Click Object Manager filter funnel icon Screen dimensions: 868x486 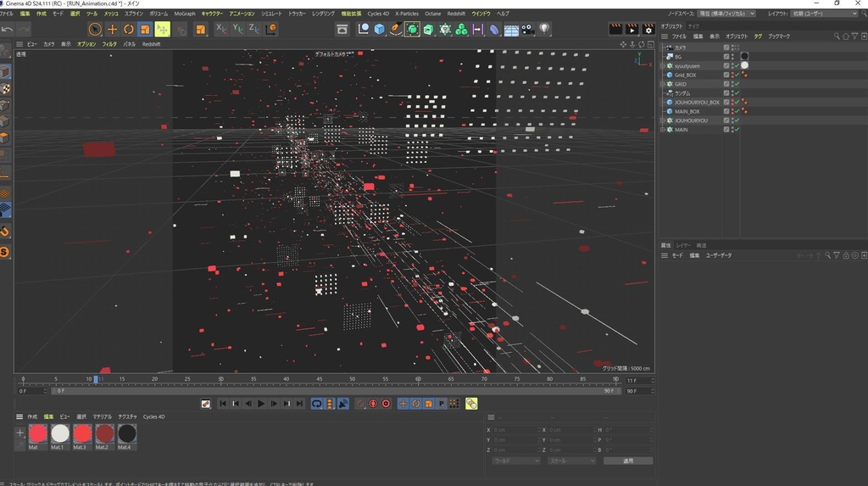pos(854,36)
